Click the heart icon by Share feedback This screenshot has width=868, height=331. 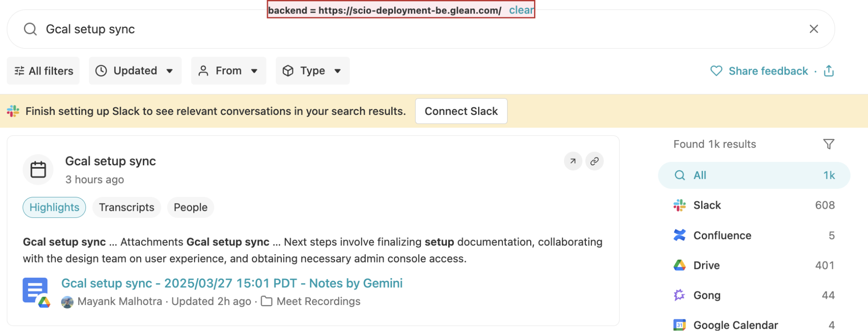coord(716,71)
